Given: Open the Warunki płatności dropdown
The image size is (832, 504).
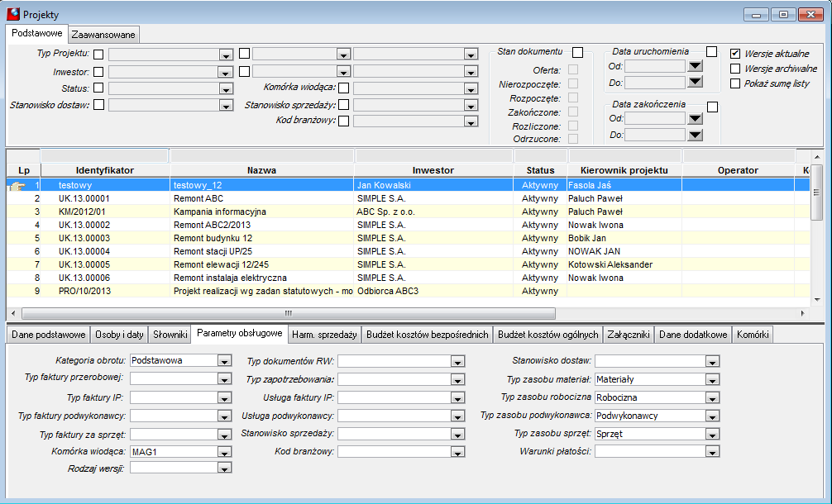Looking at the screenshot, I should pos(712,451).
